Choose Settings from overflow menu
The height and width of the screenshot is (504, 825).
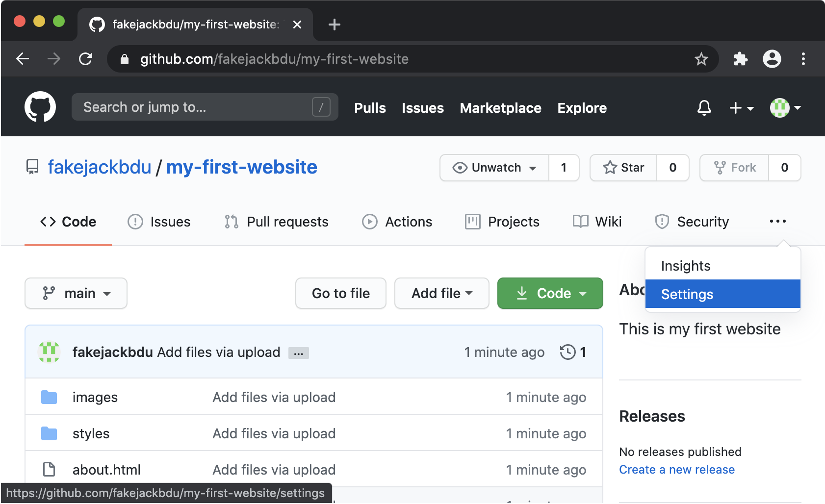pos(722,294)
